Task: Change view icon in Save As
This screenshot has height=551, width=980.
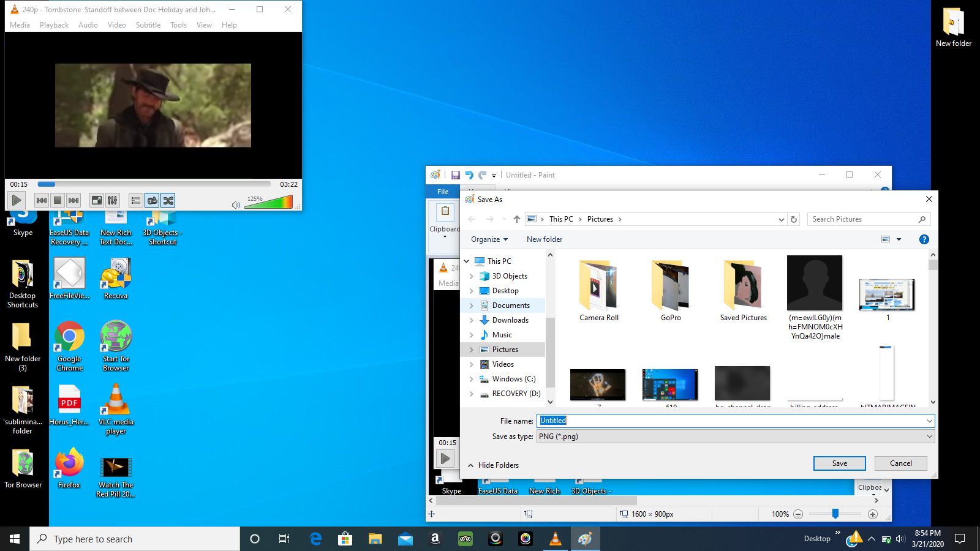Action: (886, 239)
